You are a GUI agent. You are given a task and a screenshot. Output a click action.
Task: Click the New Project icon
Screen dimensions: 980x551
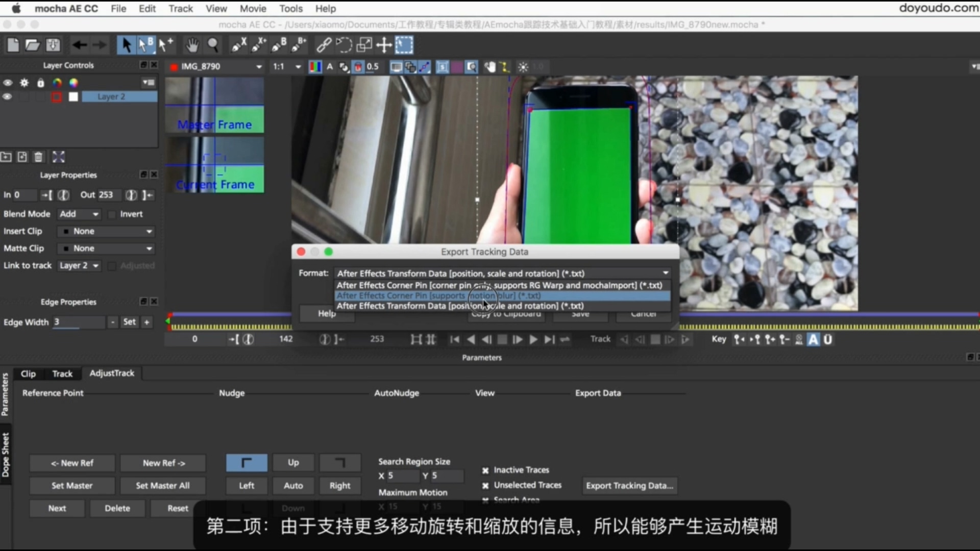point(13,45)
